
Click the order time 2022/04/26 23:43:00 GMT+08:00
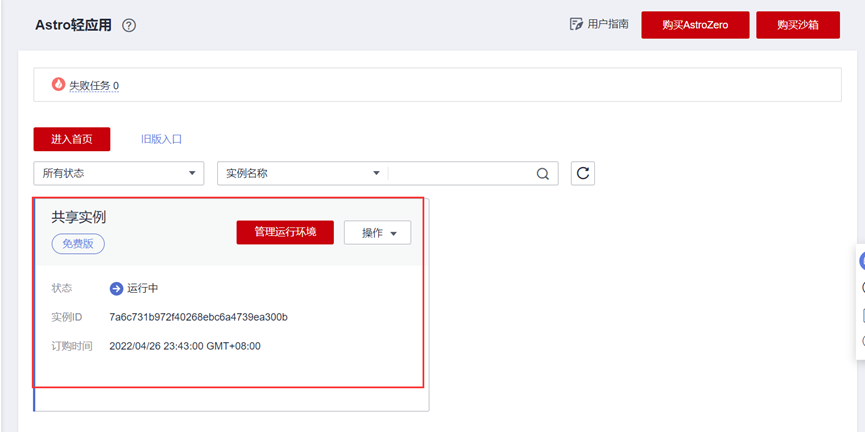185,346
